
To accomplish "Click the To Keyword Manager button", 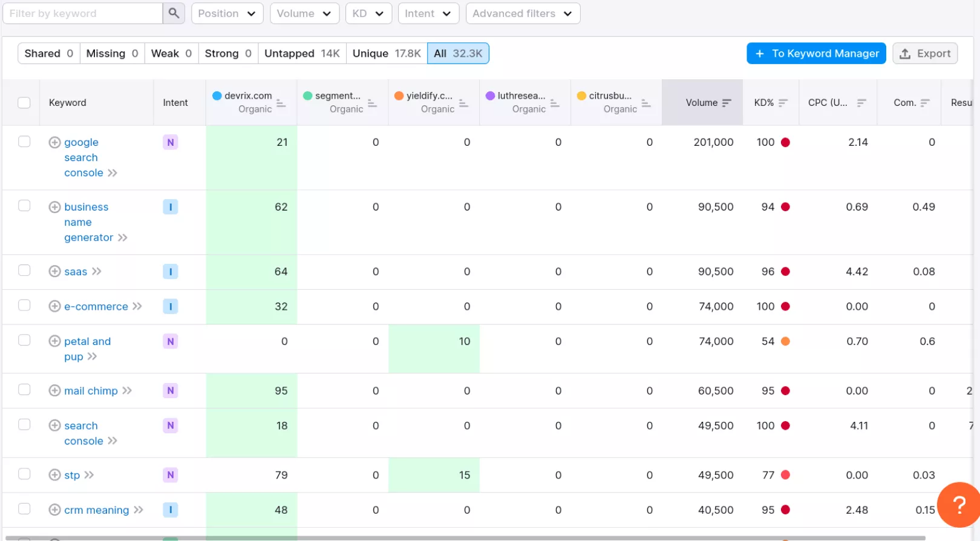I will [x=816, y=53].
